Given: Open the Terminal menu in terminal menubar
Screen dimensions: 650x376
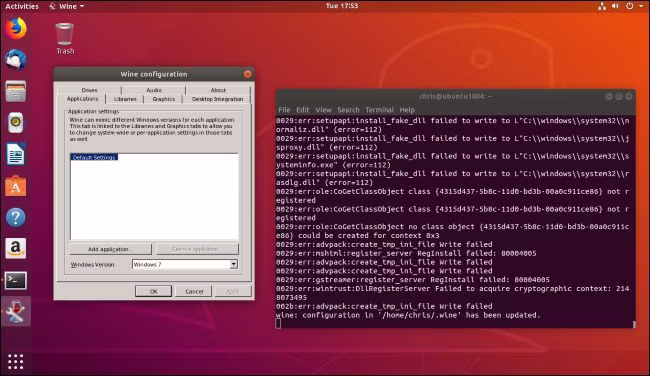Looking at the screenshot, I should click(379, 110).
